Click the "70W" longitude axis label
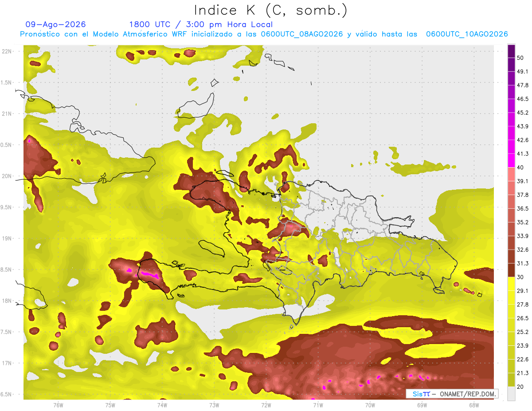The height and width of the screenshot is (411, 532). tap(370, 405)
